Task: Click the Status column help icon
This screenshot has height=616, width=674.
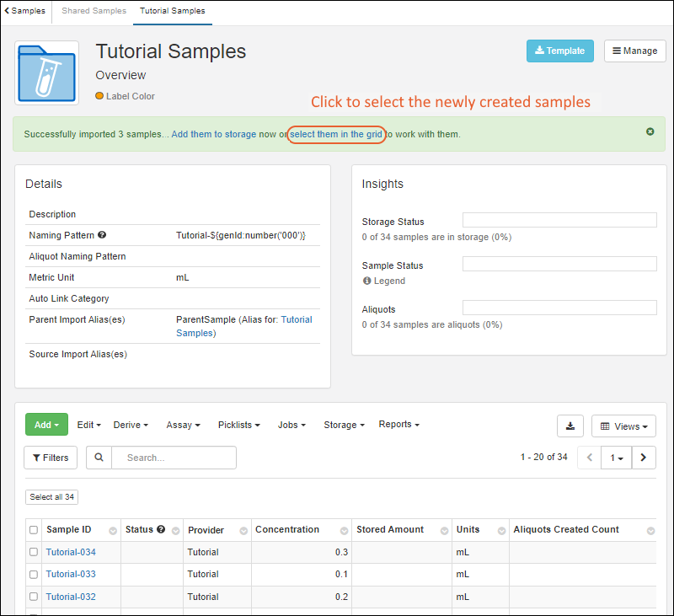Action: 161,529
